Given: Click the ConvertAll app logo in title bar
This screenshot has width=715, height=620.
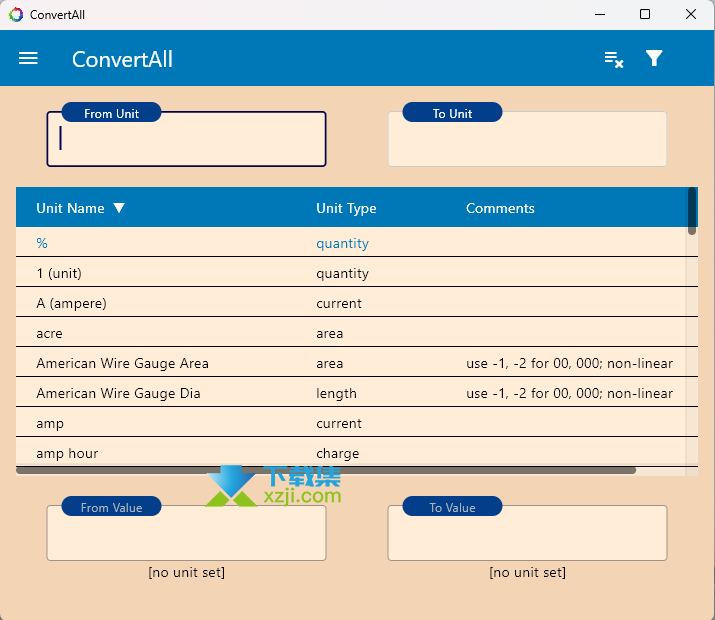Looking at the screenshot, I should [16, 15].
